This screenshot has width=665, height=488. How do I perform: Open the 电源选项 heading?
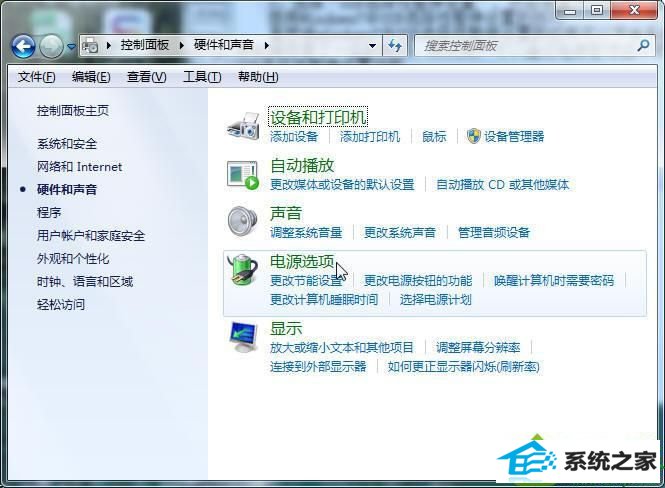[302, 261]
